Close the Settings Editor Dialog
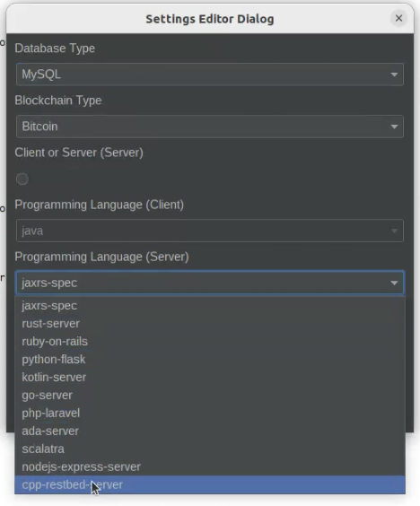 coord(398,19)
